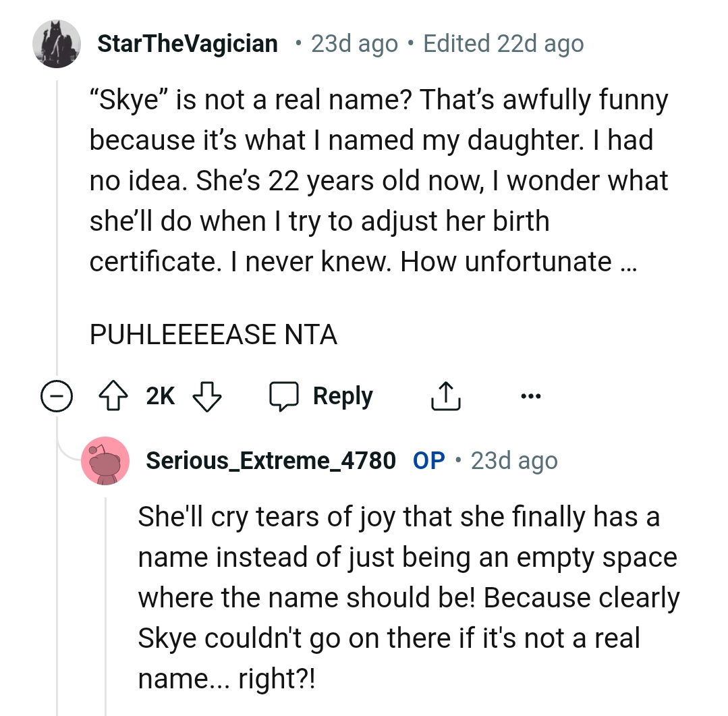View the 2K vote count

[x=159, y=396]
